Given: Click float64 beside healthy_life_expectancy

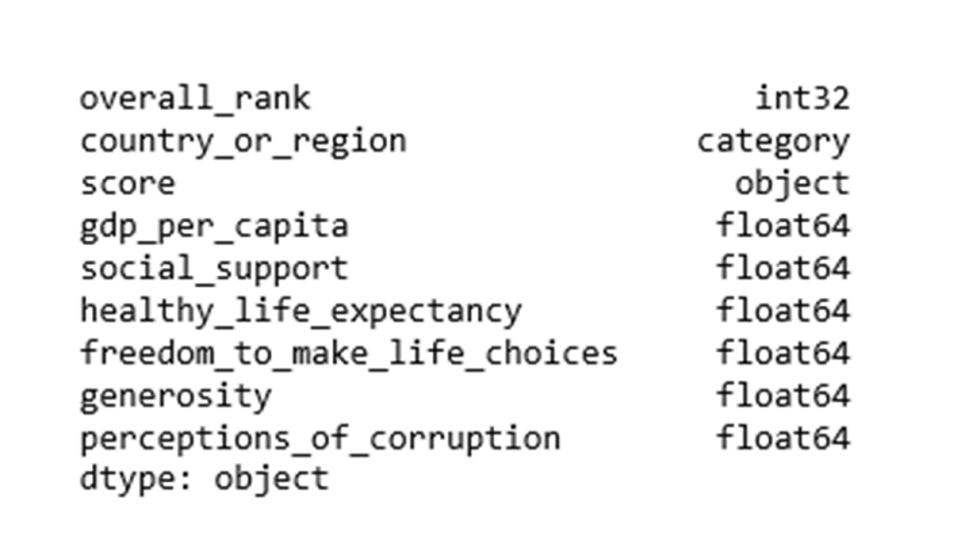Looking at the screenshot, I should [x=783, y=311].
